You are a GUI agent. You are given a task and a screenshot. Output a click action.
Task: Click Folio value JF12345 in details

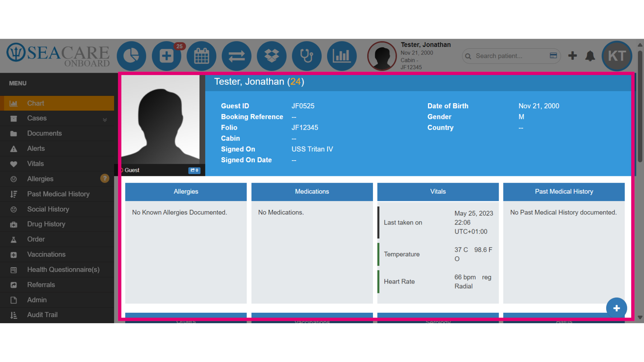click(305, 128)
